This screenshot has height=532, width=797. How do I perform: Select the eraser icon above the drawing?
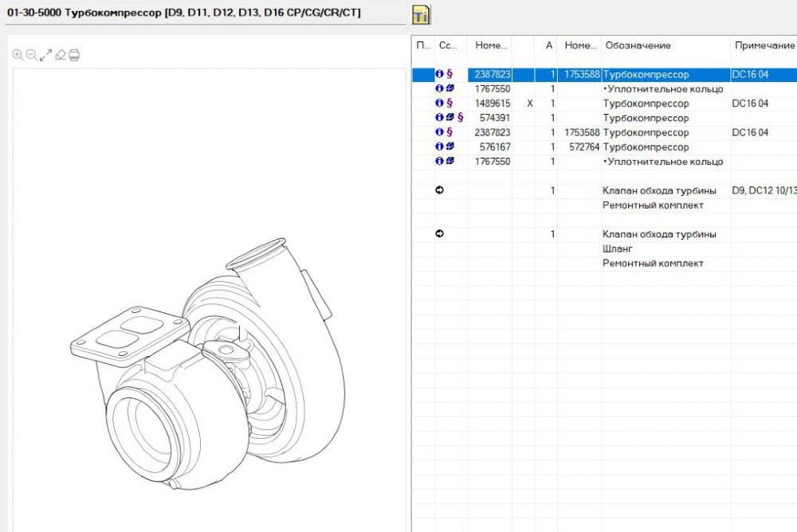60,55
